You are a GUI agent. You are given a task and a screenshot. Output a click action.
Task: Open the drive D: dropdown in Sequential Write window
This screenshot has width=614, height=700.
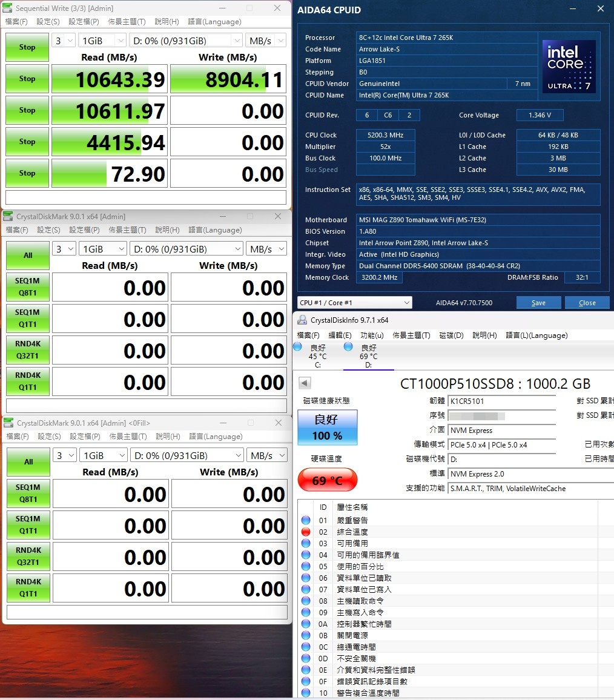pyautogui.click(x=186, y=41)
